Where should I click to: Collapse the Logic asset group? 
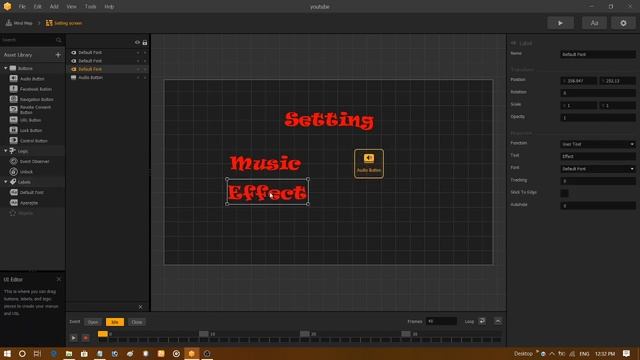coord(6,151)
